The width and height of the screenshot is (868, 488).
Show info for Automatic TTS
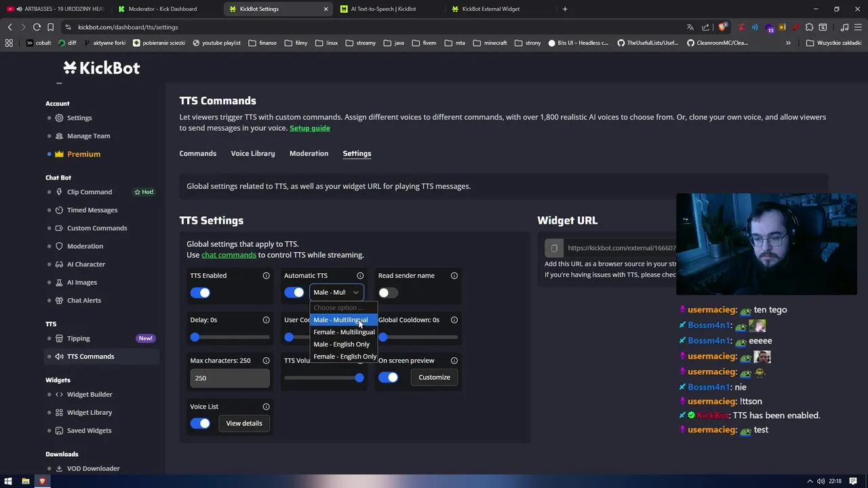(x=360, y=276)
